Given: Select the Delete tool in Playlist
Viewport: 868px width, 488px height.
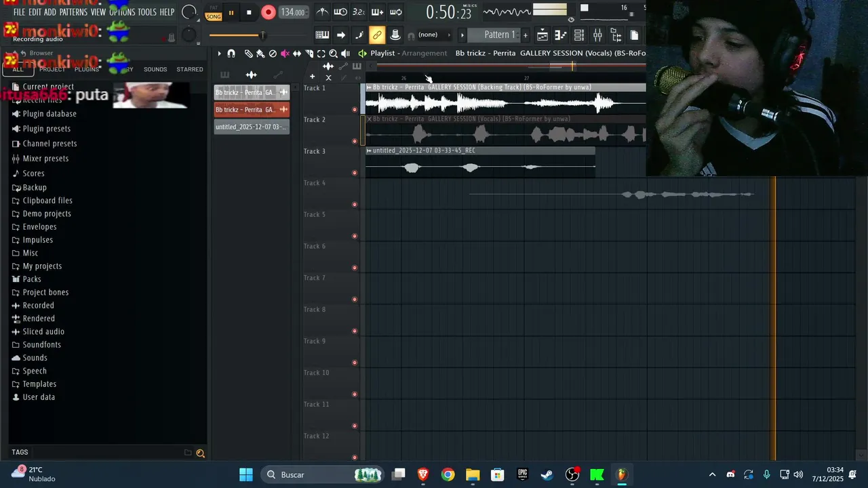Looking at the screenshot, I should (273, 54).
